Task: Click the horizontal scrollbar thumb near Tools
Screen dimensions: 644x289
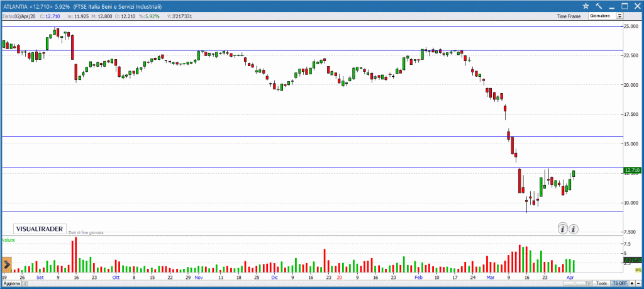Action: [574, 284]
